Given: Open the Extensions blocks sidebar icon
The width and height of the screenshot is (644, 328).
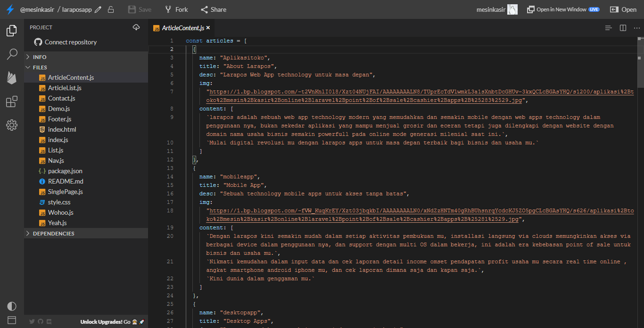Looking at the screenshot, I should click(x=12, y=101).
